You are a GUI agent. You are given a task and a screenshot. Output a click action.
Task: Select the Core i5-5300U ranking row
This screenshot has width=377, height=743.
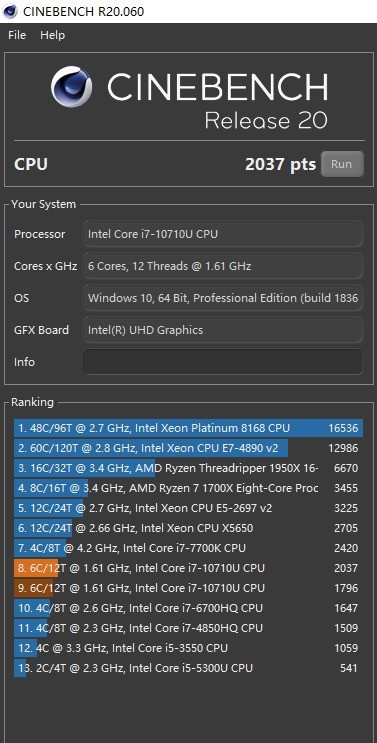188,668
